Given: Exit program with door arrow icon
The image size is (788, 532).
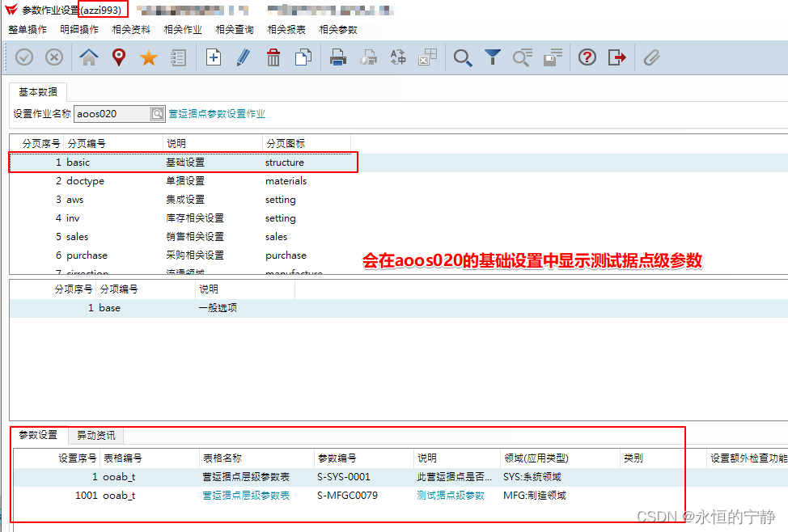Looking at the screenshot, I should [617, 57].
